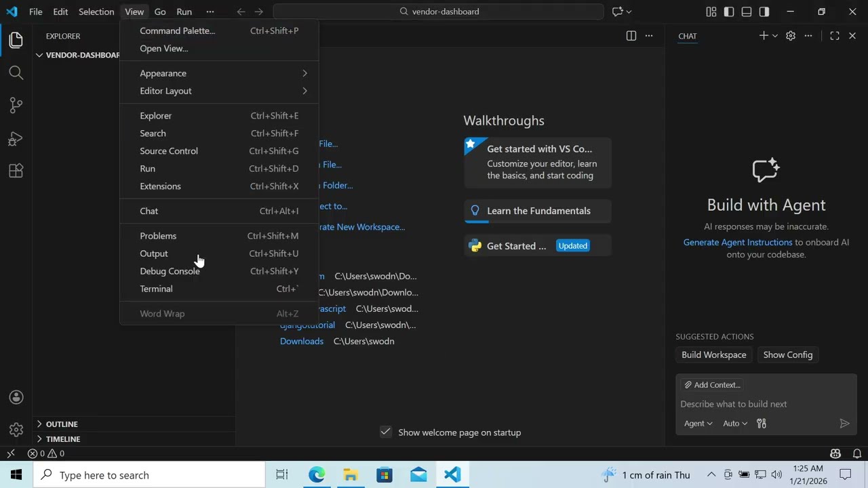Screen dimensions: 868x488
Task: Send the chat message with the arrow icon
Action: [x=844, y=424]
